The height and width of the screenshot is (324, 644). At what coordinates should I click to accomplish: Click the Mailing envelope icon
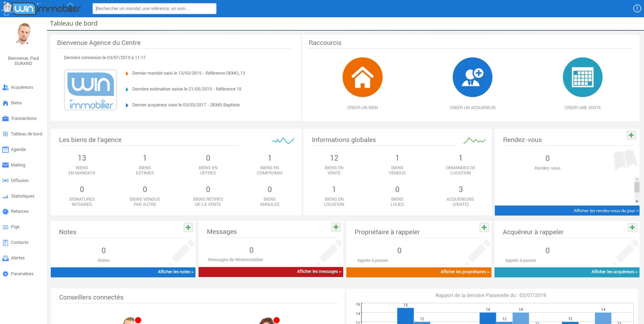coord(6,165)
